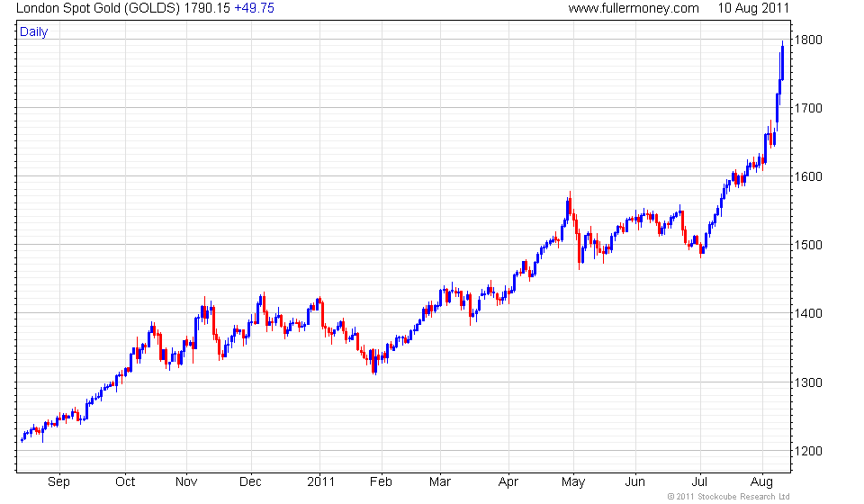Screen dimensions: 864x504
Task: Open the www.fullermoney.com link
Action: point(634,8)
